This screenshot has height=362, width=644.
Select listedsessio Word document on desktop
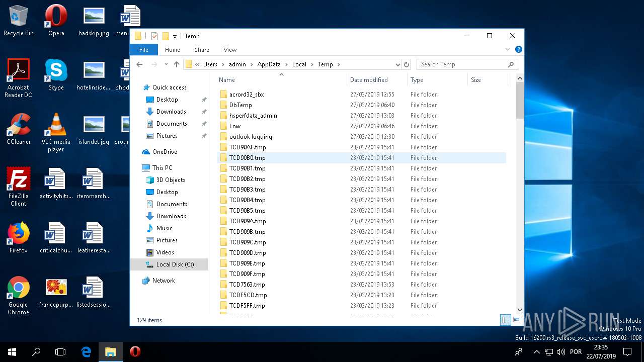pyautogui.click(x=94, y=292)
